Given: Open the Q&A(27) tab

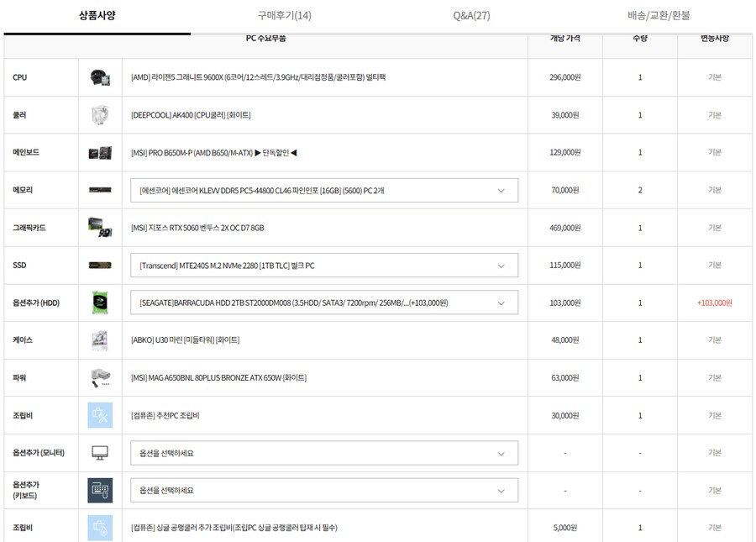Looking at the screenshot, I should tap(471, 16).
